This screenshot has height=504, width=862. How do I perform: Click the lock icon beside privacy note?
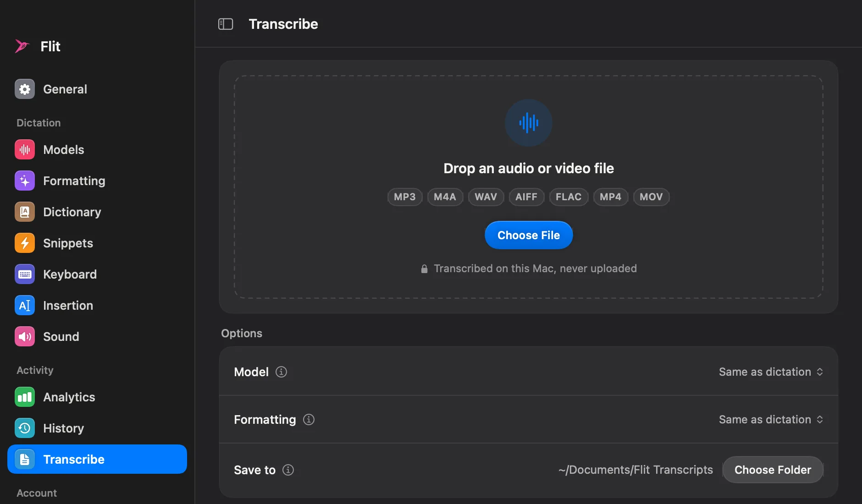click(x=424, y=269)
